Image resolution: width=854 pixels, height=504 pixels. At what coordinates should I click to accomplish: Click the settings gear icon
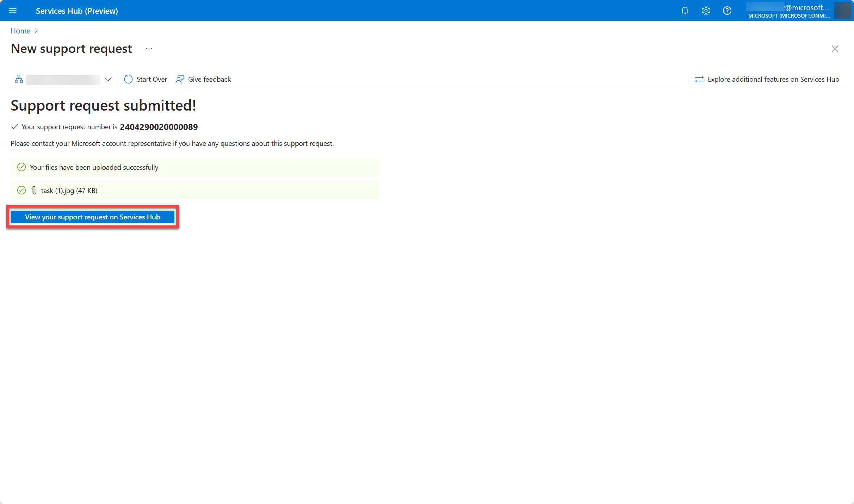click(x=706, y=10)
